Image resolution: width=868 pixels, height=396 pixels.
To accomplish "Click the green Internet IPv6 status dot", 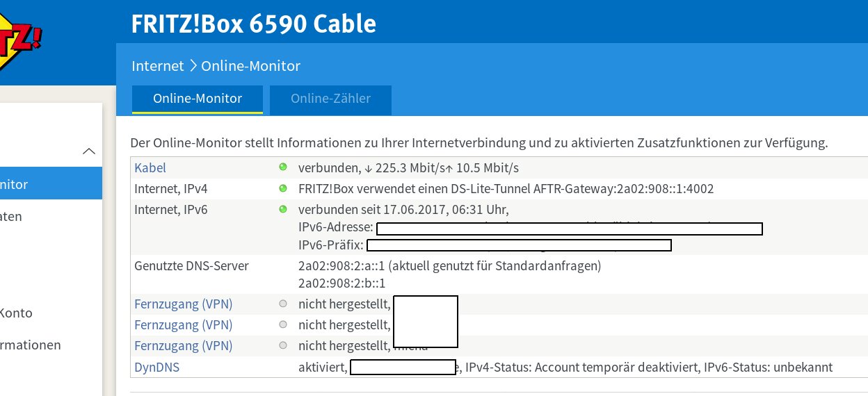I will [282, 209].
